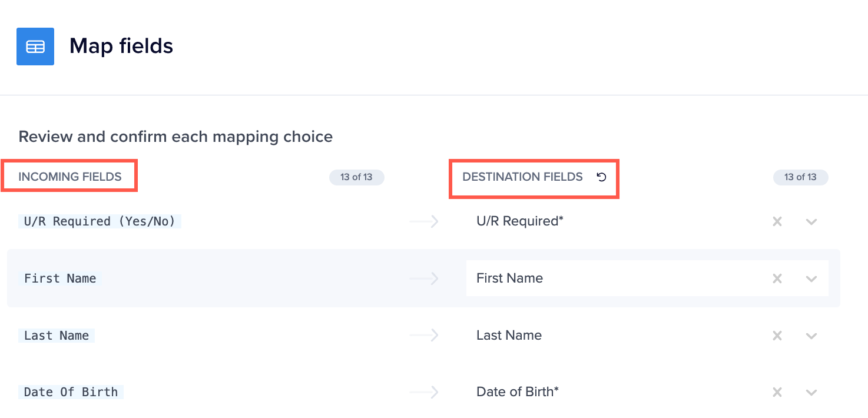Image resolution: width=868 pixels, height=418 pixels.
Task: Open the First Name destination dropdown chevron
Action: click(x=811, y=279)
